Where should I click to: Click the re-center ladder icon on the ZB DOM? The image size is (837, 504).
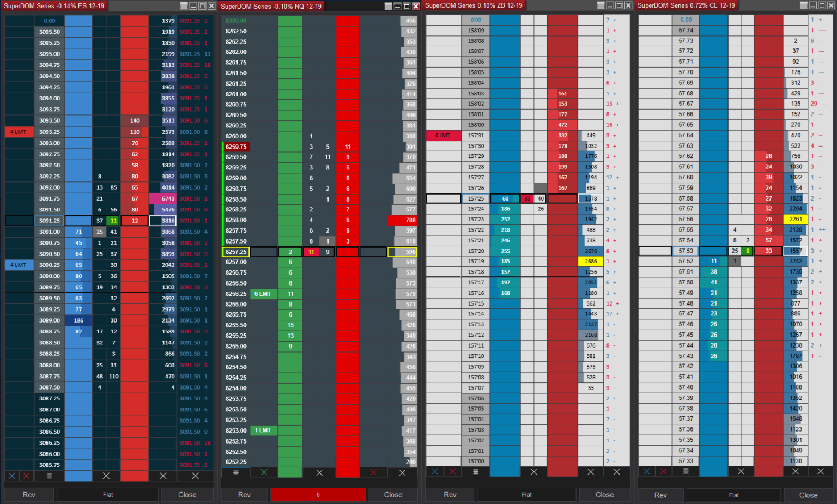[x=475, y=471]
